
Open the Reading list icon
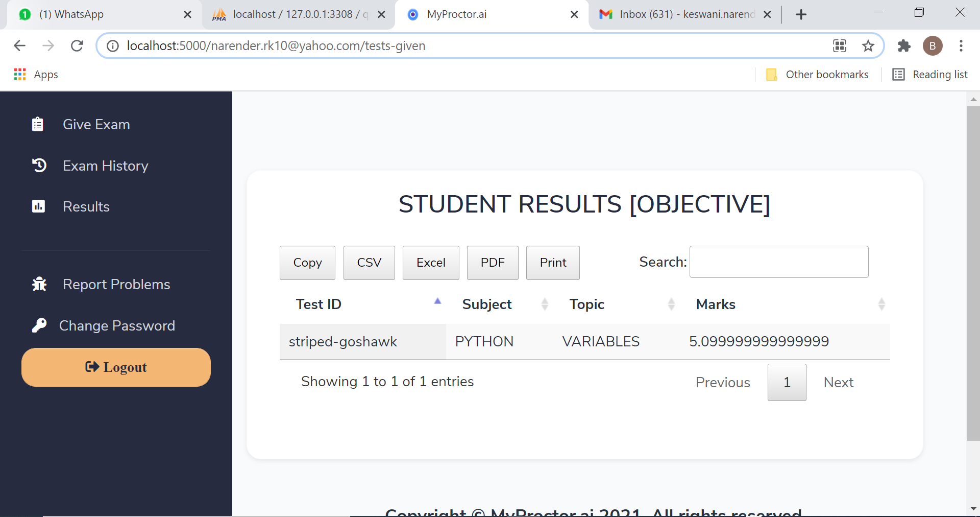(x=898, y=75)
